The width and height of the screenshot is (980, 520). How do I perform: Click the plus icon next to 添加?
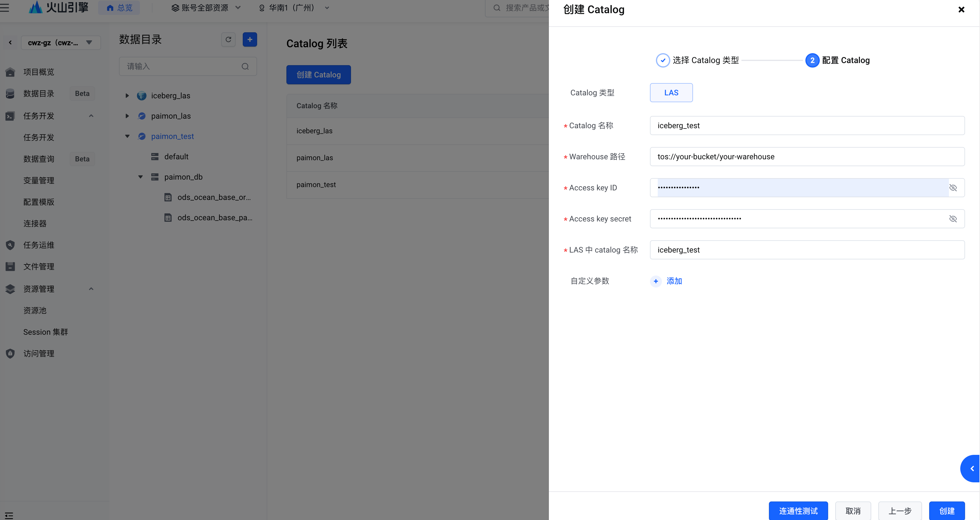click(x=656, y=281)
